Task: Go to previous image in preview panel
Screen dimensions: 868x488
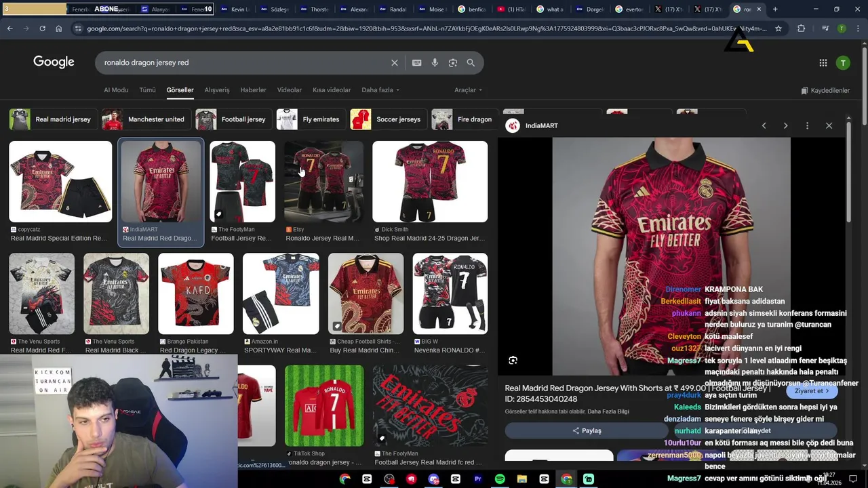Action: click(x=764, y=125)
